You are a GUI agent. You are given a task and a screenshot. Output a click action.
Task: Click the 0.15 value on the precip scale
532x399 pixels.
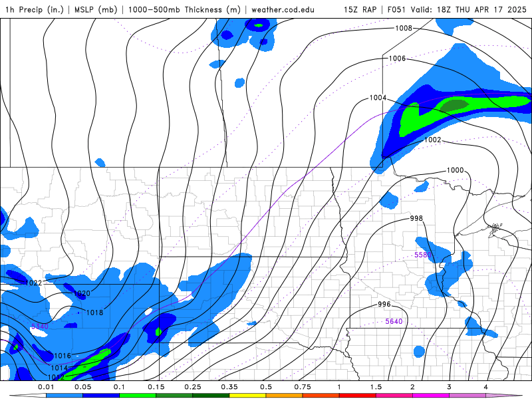tap(156, 387)
